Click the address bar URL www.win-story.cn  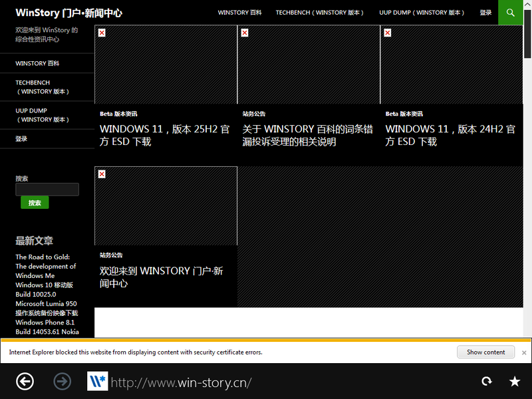click(x=181, y=383)
